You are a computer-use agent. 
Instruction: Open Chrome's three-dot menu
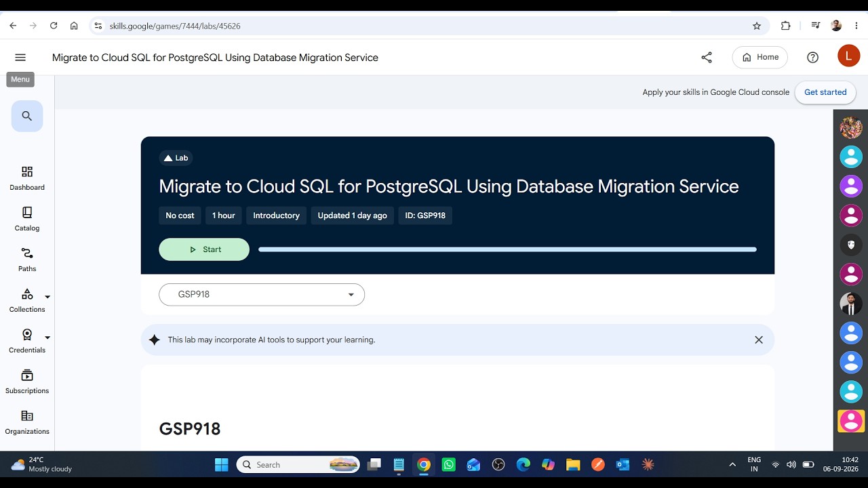point(856,26)
